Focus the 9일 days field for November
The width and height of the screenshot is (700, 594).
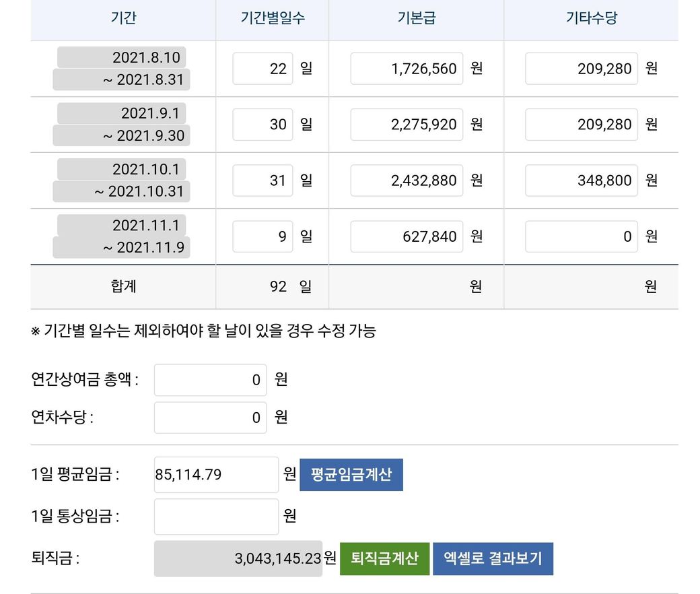(262, 236)
